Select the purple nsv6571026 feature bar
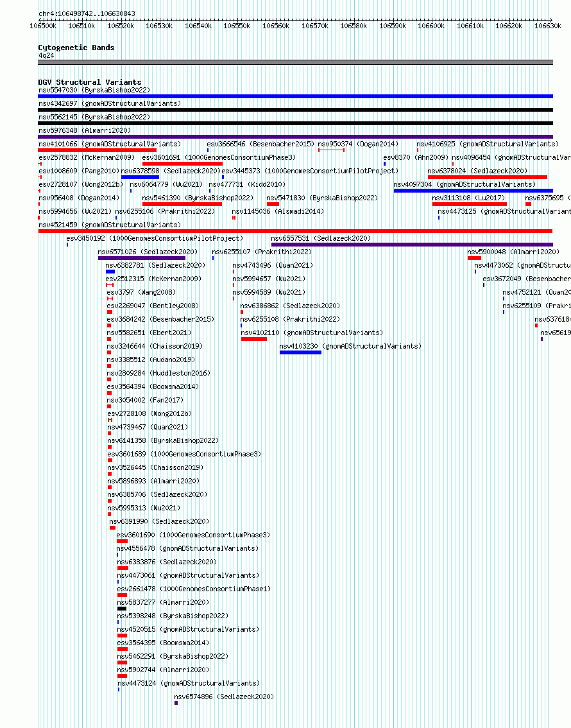571x728 pixels. click(x=142, y=258)
